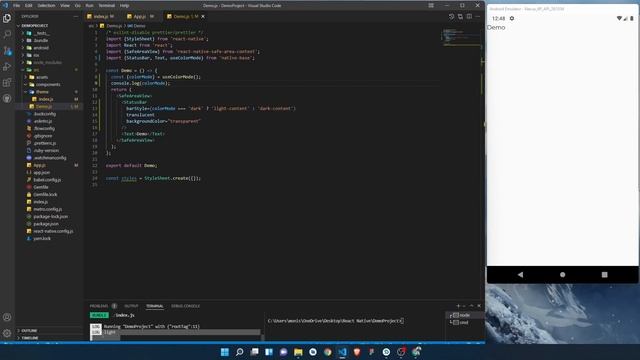
Task: Open the Edit menu
Action: [x=29, y=6]
